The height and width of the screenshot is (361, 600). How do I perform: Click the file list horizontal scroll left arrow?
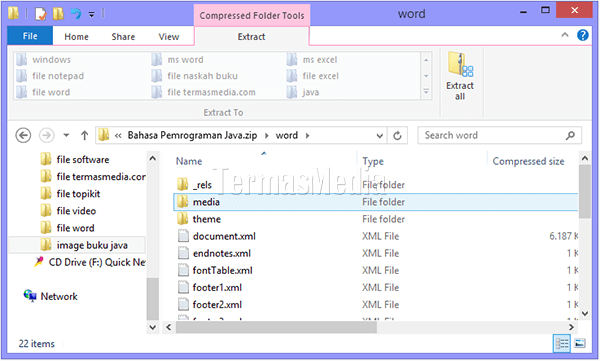[x=168, y=327]
